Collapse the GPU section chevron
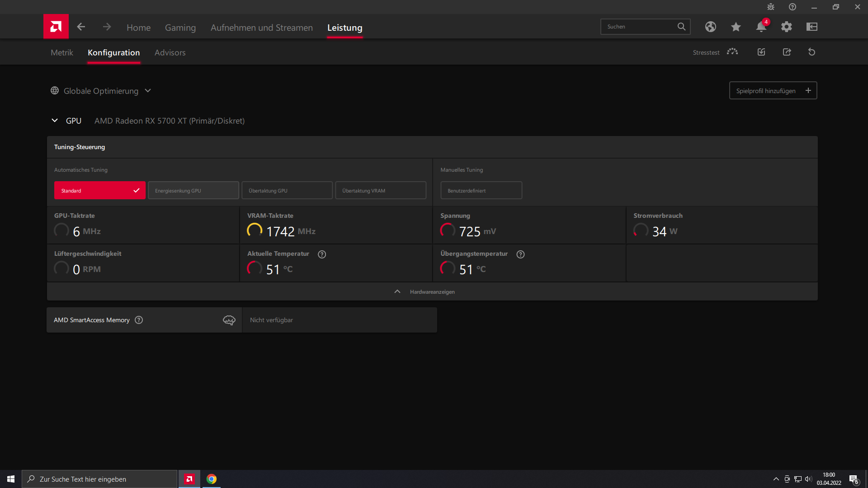The width and height of the screenshot is (868, 488). [55, 121]
